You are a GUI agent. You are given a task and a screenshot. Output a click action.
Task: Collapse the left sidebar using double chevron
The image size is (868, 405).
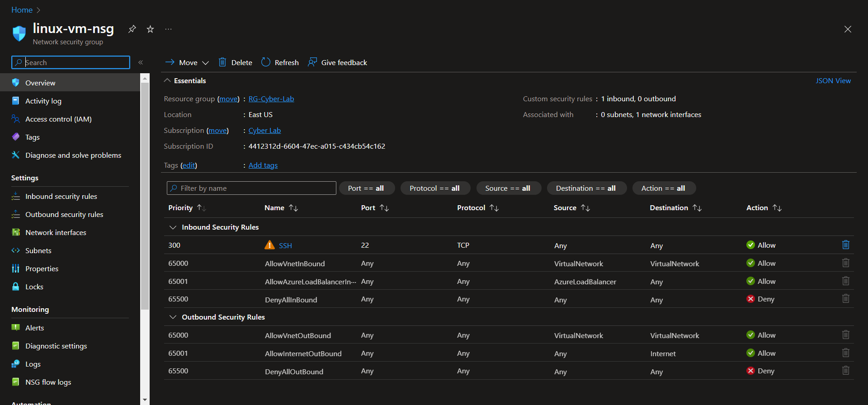point(141,62)
